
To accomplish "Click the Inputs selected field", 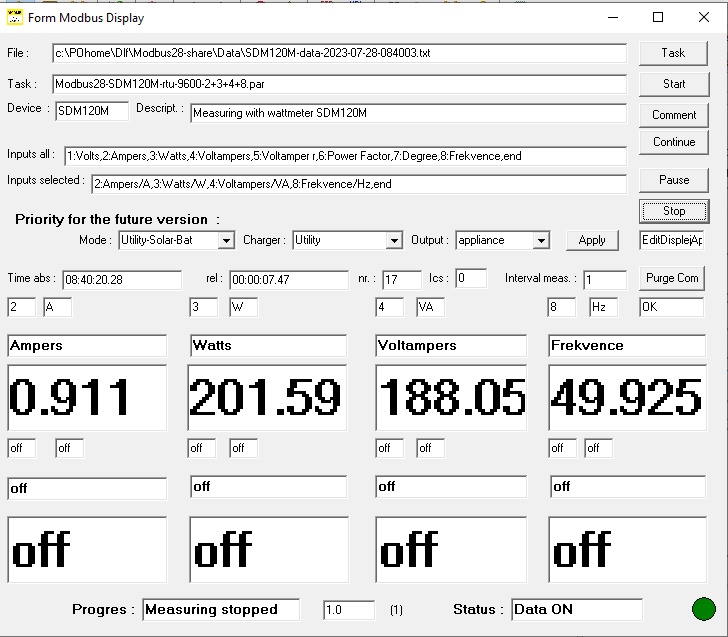I will pos(359,184).
